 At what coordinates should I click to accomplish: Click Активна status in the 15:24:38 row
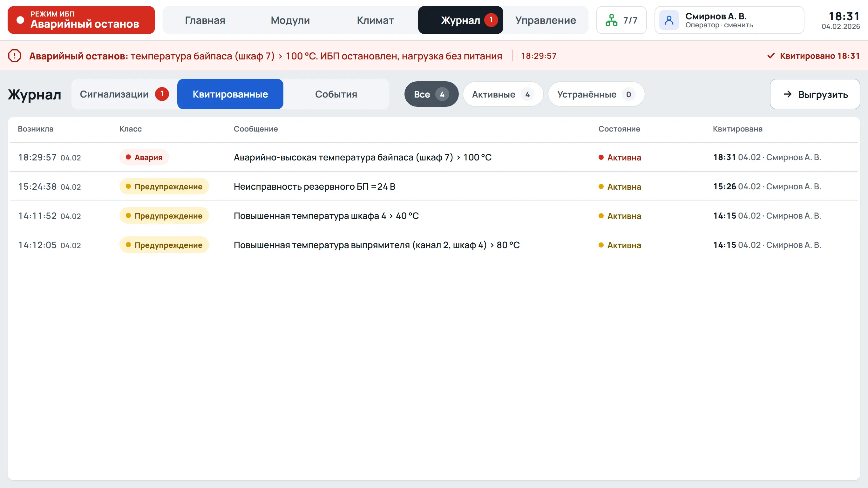pyautogui.click(x=619, y=186)
